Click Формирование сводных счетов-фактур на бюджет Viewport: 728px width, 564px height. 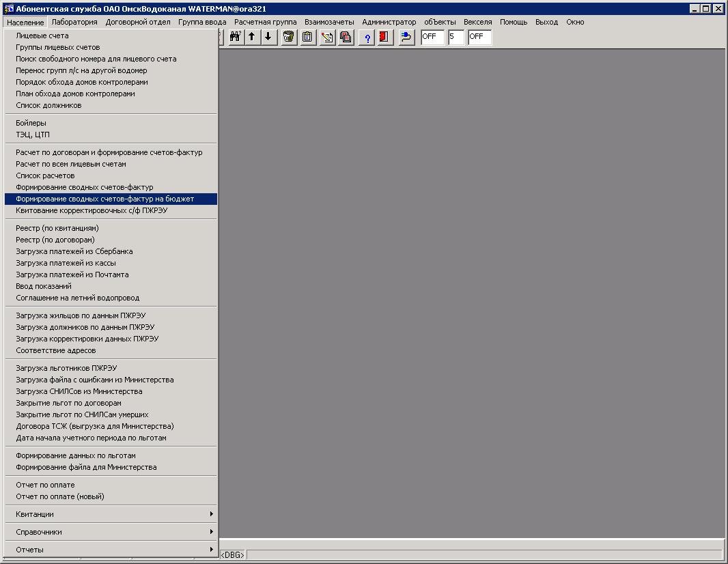[x=105, y=199]
